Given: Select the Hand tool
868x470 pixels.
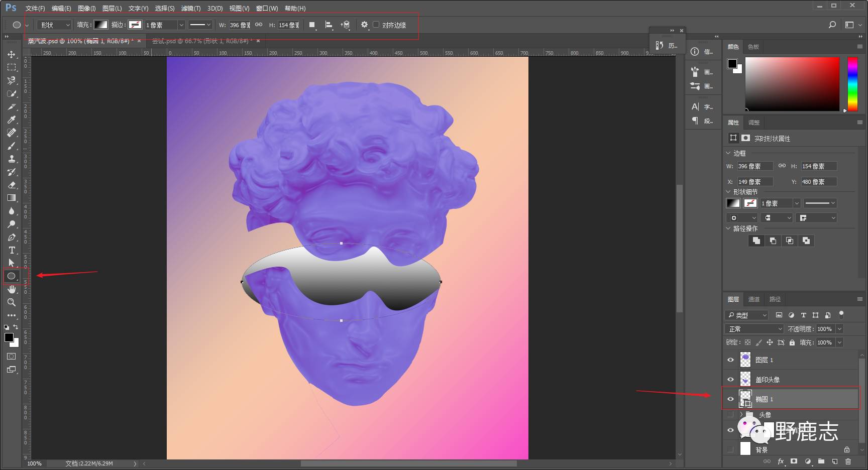Looking at the screenshot, I should [11, 289].
